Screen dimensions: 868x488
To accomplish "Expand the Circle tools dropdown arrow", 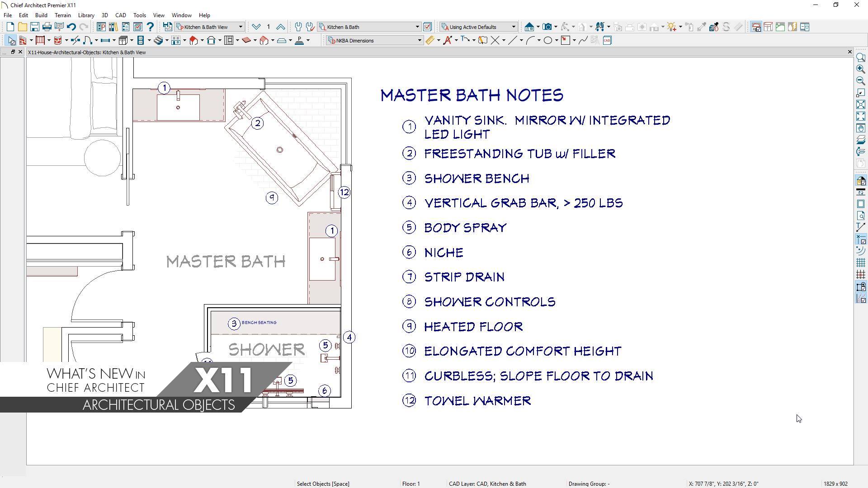I will pos(557,41).
